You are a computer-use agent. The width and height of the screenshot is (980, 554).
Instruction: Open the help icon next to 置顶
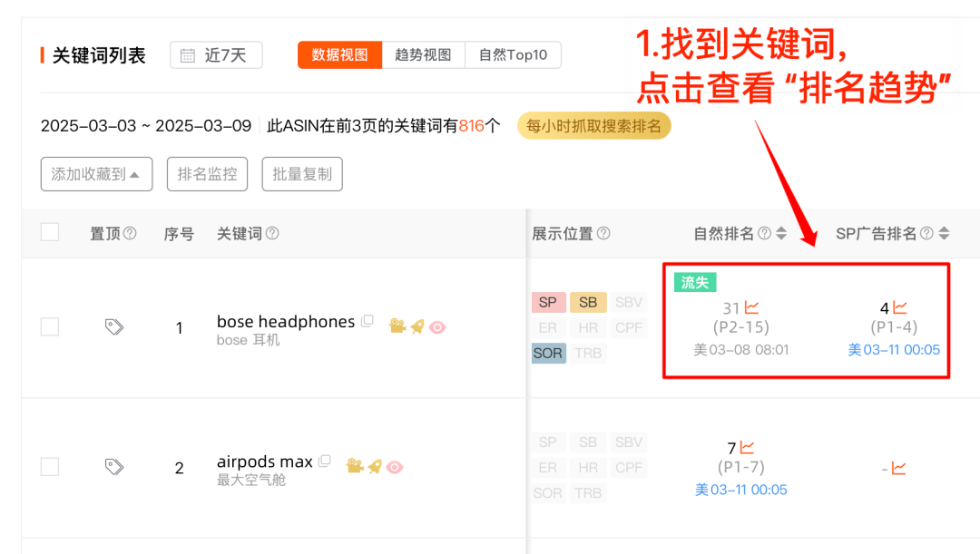click(x=130, y=233)
